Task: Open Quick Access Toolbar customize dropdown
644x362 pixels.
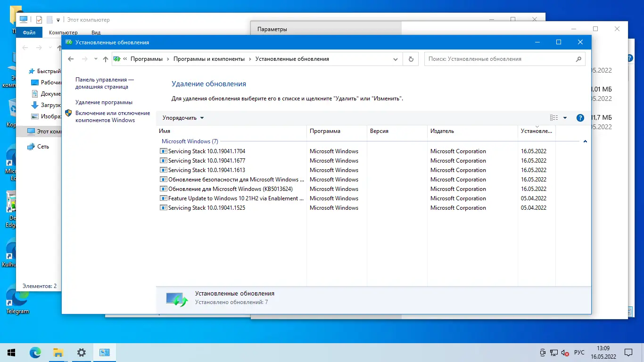Action: coord(58,20)
